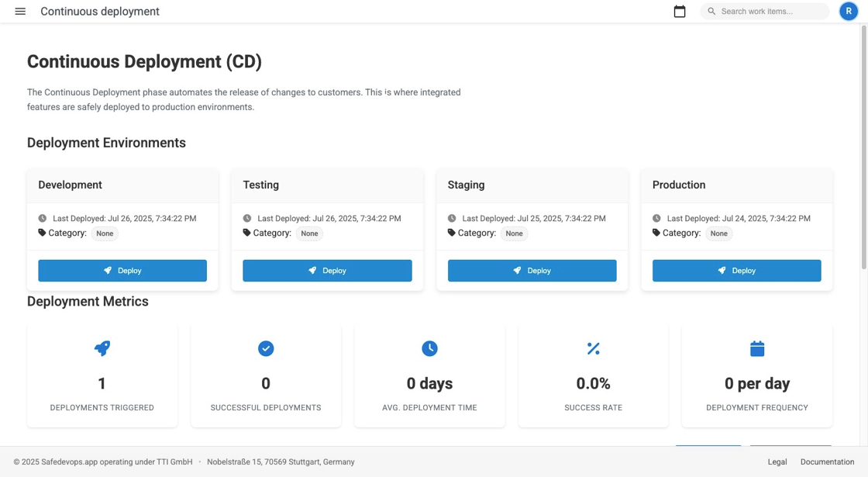Viewport: 868px width, 477px height.
Task: Click the None category chip on Testing card
Action: tap(309, 233)
